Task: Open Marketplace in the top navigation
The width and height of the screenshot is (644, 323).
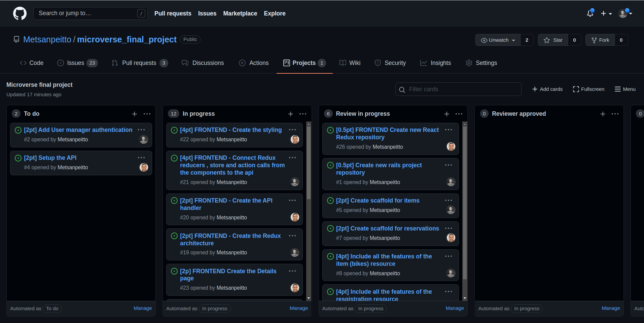Action: tap(240, 13)
